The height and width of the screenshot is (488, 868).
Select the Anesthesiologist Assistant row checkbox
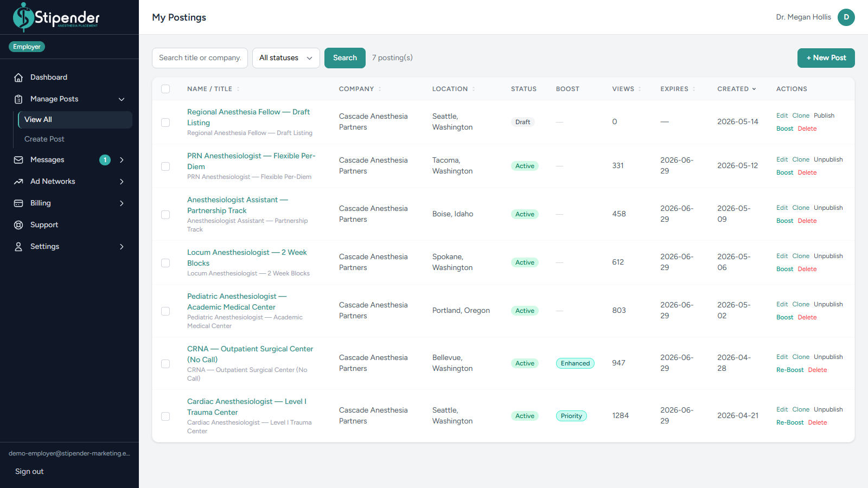pyautogui.click(x=165, y=215)
